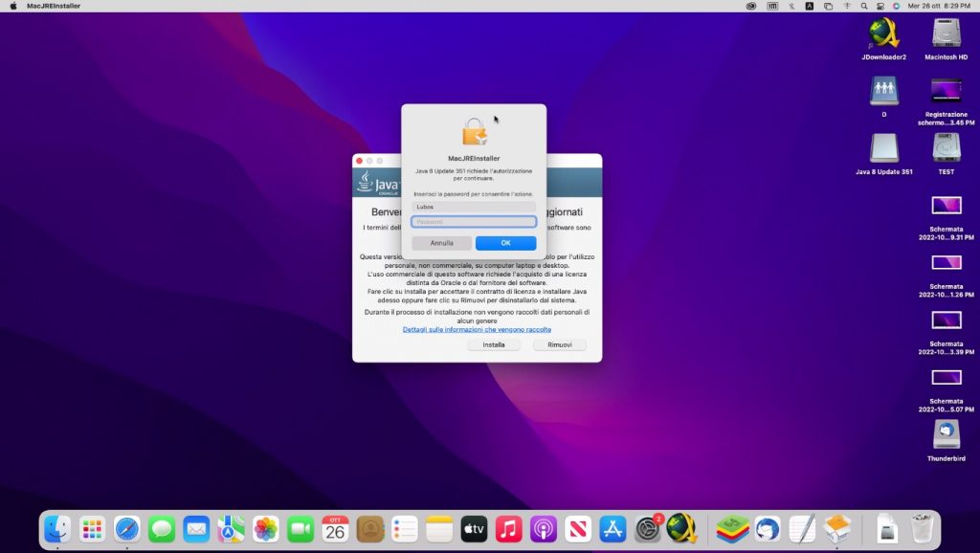Click inside the Password input field
Screen dimensions: 980x553
point(473,221)
